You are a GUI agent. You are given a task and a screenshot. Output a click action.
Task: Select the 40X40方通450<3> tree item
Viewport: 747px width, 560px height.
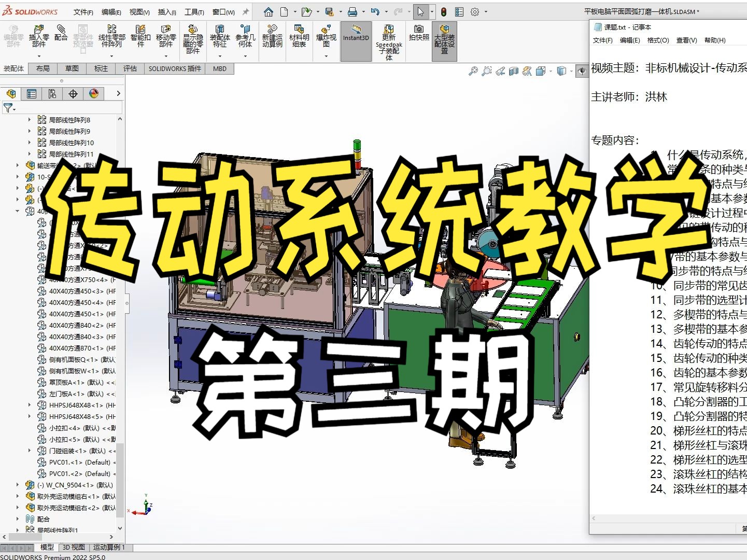click(77, 291)
